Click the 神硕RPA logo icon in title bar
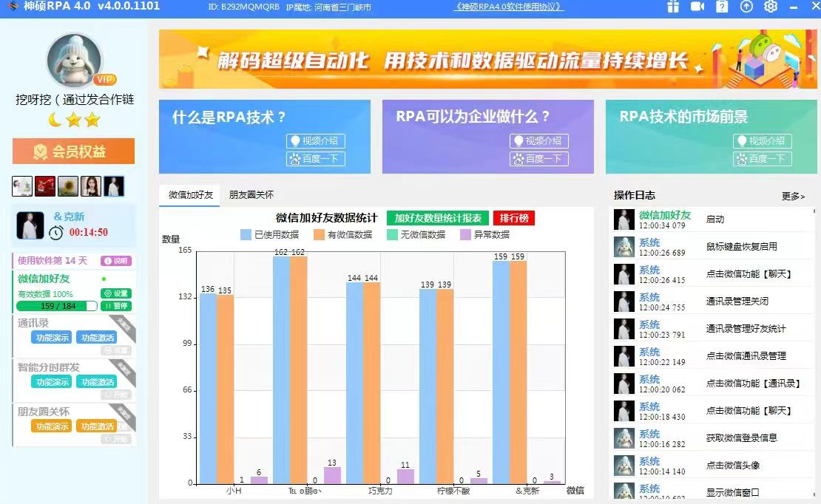Image resolution: width=821 pixels, height=504 pixels. click(13, 6)
